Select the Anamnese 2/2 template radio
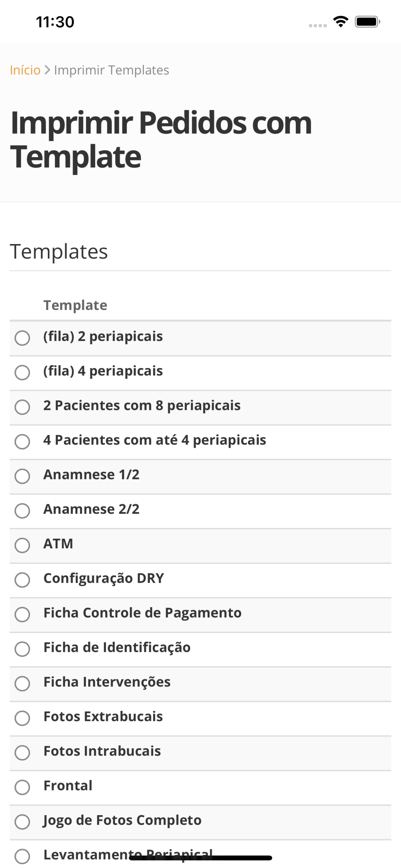Viewport: 401px width, 868px height. 22,511
